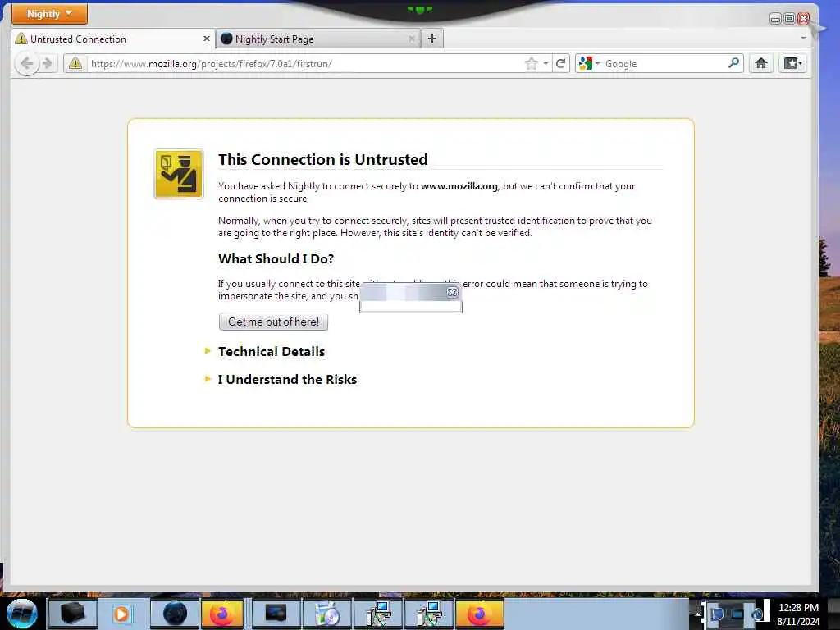Viewport: 840px width, 630px height.
Task: Click the Get me out of here! button
Action: pyautogui.click(x=273, y=322)
